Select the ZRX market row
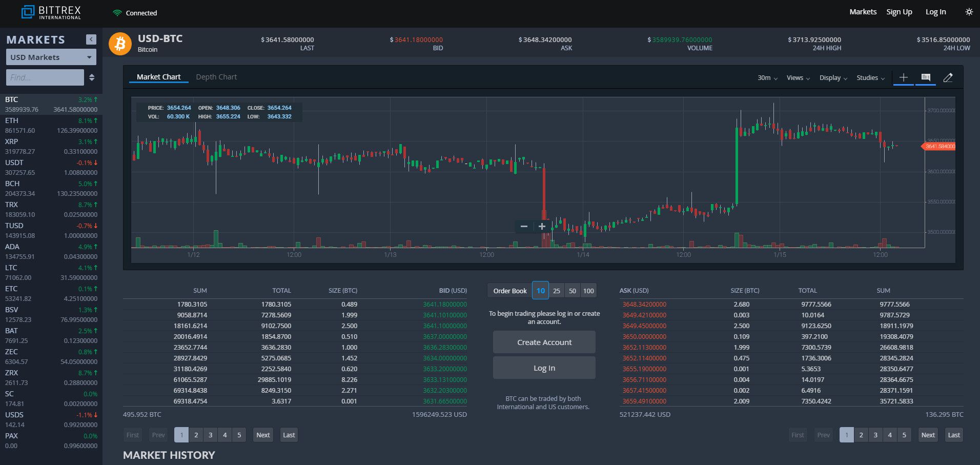980x465 pixels. [x=51, y=378]
